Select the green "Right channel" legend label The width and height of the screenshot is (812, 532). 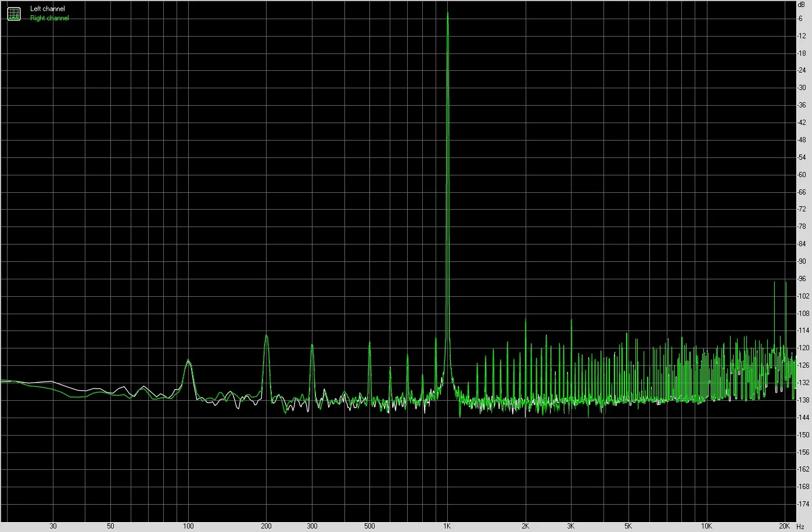(x=49, y=18)
